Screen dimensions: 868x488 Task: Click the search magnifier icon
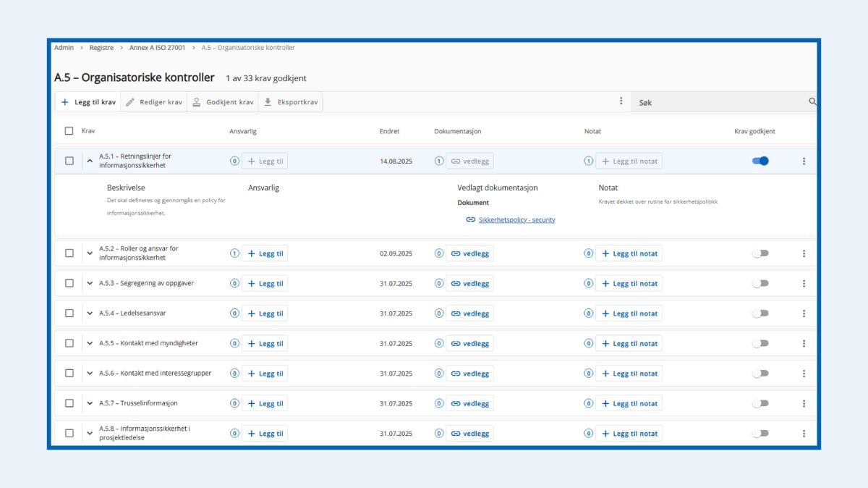(x=812, y=102)
